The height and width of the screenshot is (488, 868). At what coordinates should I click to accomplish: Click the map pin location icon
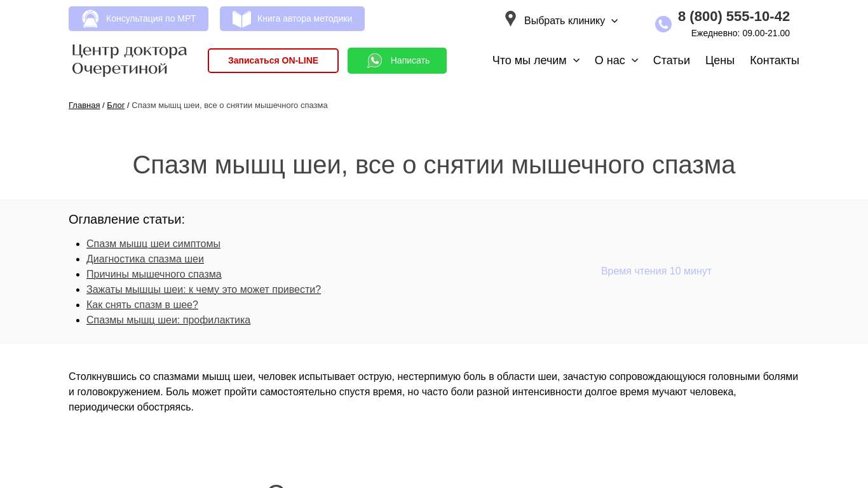click(x=510, y=19)
